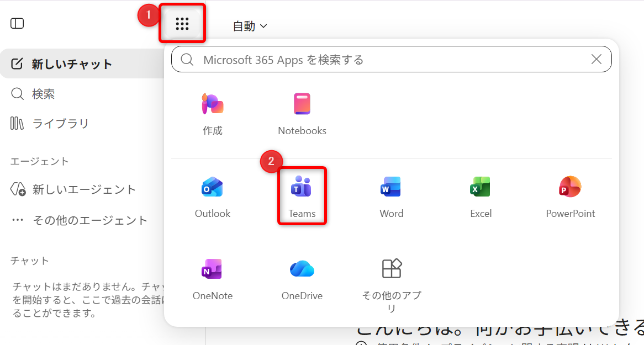Click the チャット section heading

(30, 261)
